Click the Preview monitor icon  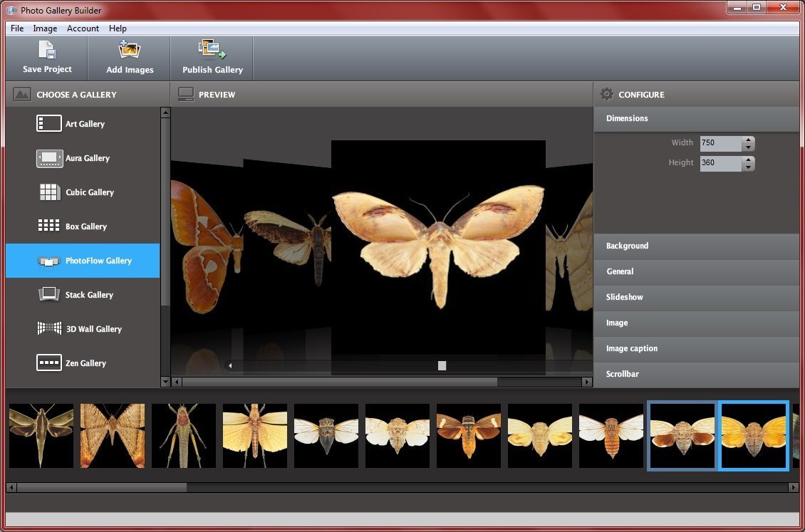186,95
